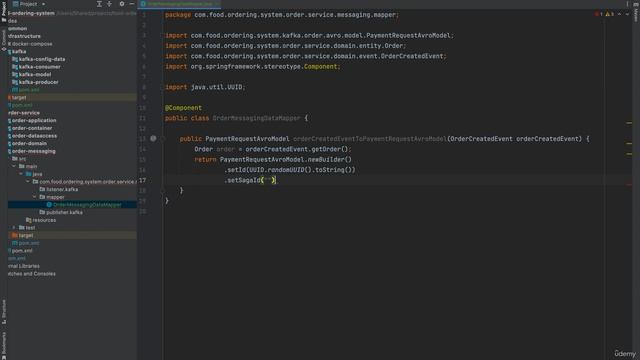
Task: Select the kafka-producer module
Action: (35, 82)
